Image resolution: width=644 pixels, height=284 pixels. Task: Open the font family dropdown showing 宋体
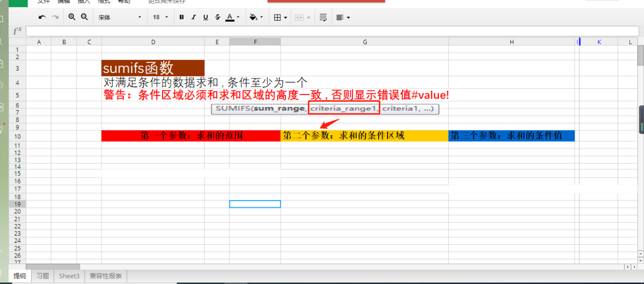(x=120, y=17)
